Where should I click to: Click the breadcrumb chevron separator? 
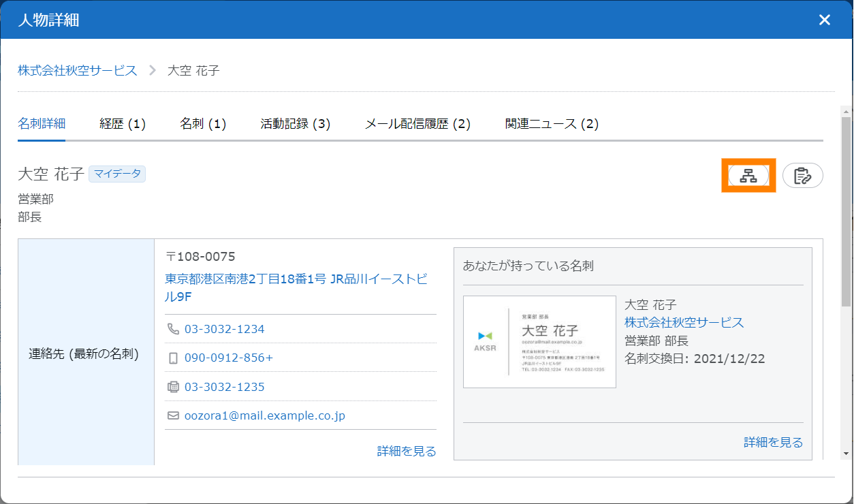pyautogui.click(x=153, y=70)
